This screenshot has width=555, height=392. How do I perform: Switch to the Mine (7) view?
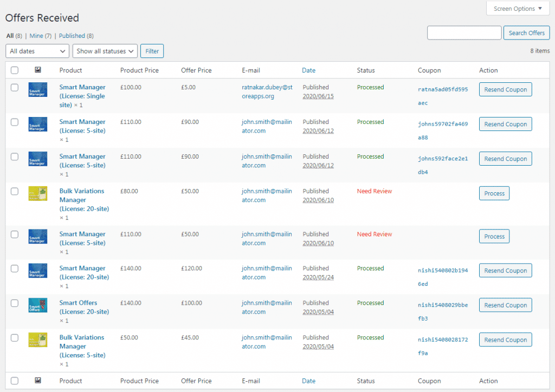(x=40, y=36)
